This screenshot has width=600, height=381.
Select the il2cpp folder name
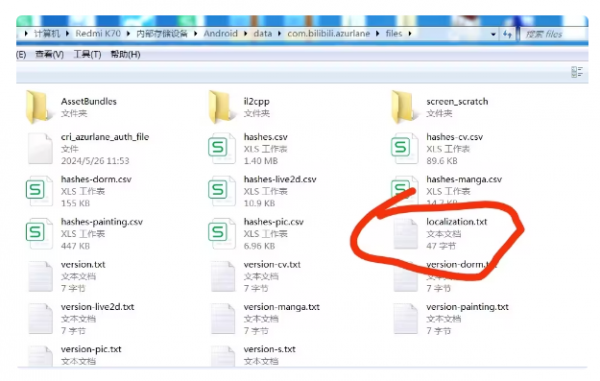[x=256, y=101]
